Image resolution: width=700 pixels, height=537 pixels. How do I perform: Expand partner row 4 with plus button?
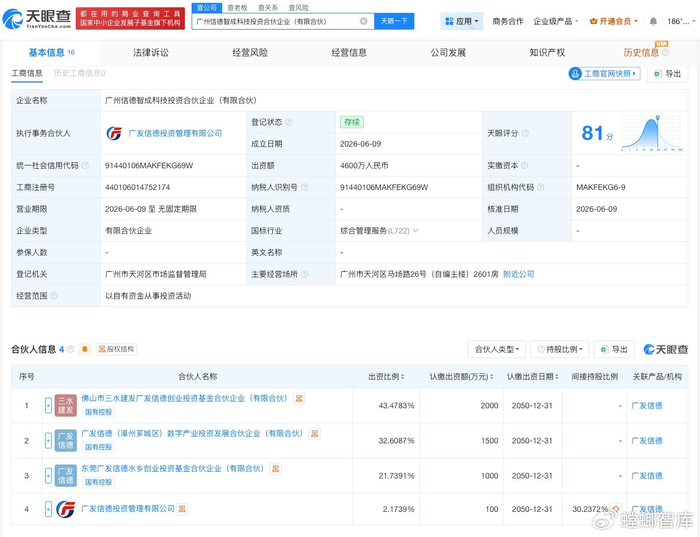click(48, 509)
